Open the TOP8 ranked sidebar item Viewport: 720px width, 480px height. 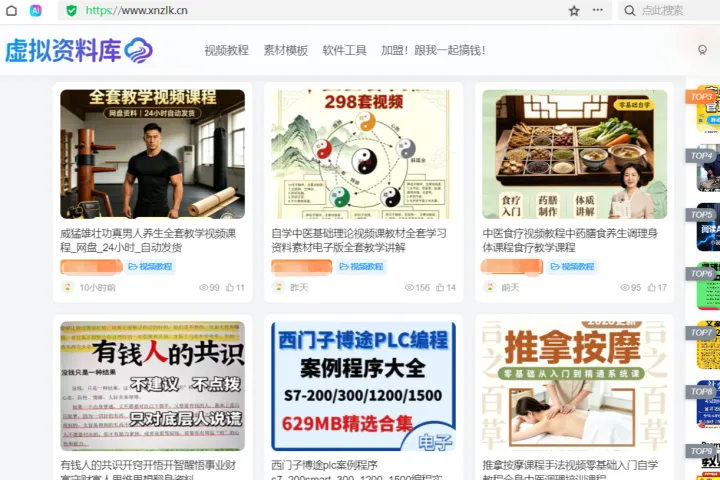pos(703,404)
